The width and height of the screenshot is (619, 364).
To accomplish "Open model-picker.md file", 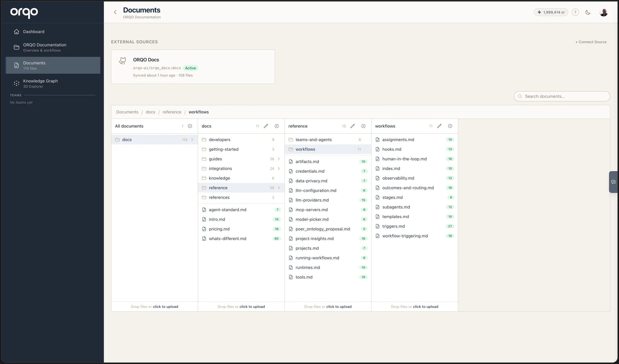I will tap(328, 219).
